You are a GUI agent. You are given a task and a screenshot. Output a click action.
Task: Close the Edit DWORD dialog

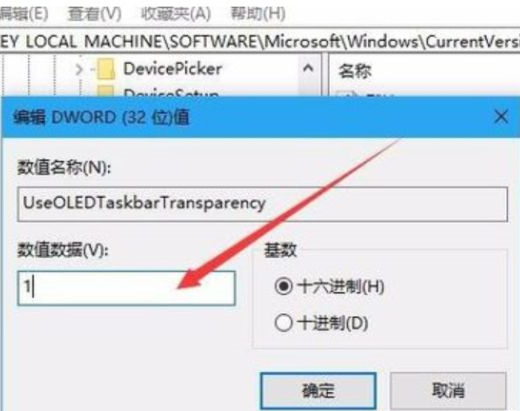[x=501, y=117]
